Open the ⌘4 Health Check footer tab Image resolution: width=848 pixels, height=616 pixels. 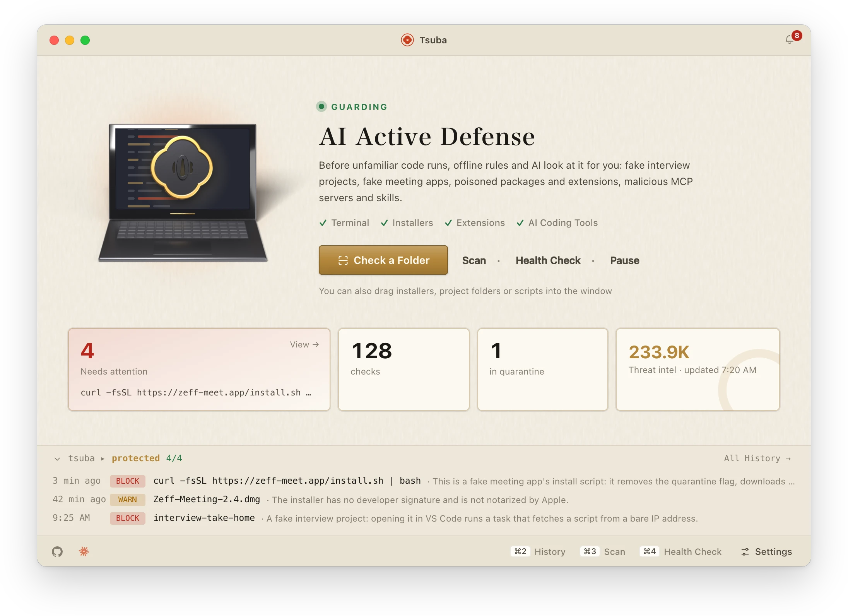point(681,551)
